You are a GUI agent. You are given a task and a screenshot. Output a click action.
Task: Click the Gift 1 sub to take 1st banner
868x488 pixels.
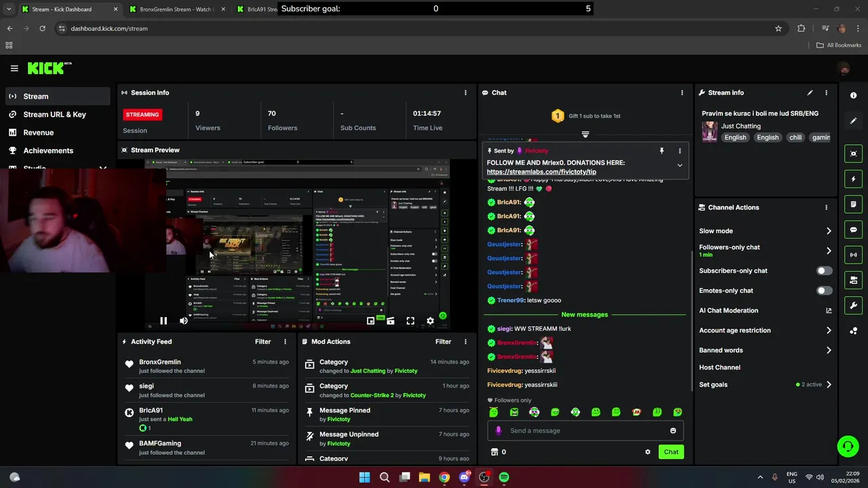[585, 116]
